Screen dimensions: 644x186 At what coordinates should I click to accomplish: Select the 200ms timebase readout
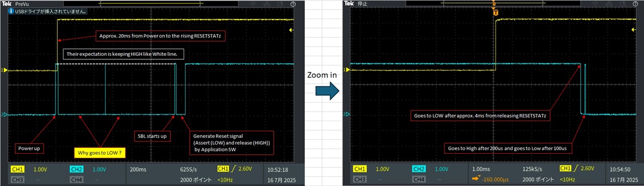(x=138, y=169)
